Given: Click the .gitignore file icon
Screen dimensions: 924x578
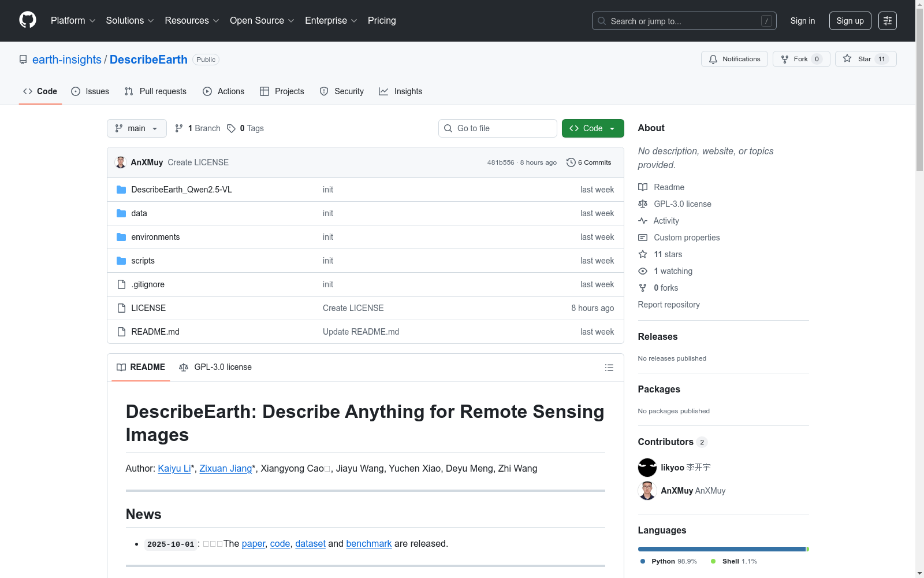Looking at the screenshot, I should (x=121, y=284).
